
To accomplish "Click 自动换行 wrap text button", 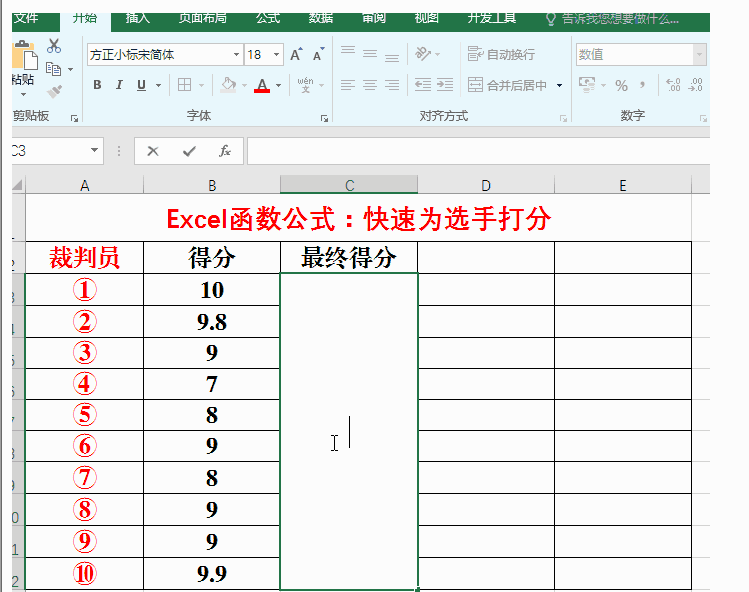I will (x=501, y=54).
